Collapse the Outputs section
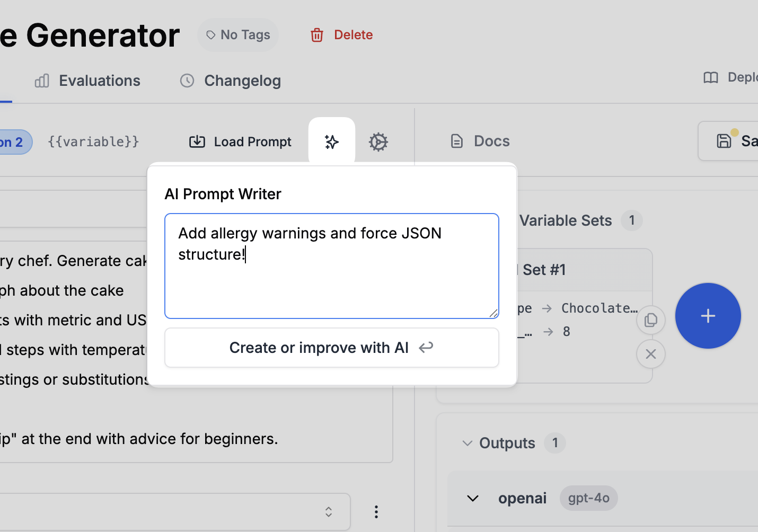 click(x=467, y=443)
